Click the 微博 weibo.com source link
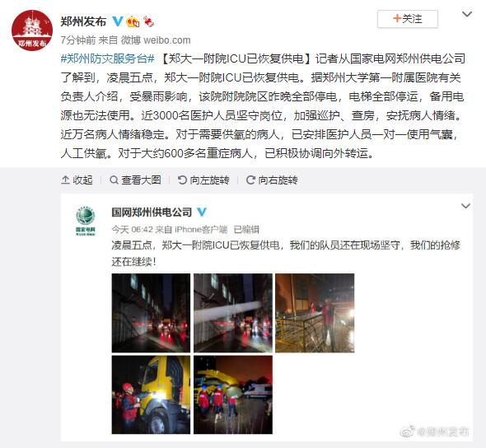The height and width of the screenshot is (448, 486). tap(156, 40)
